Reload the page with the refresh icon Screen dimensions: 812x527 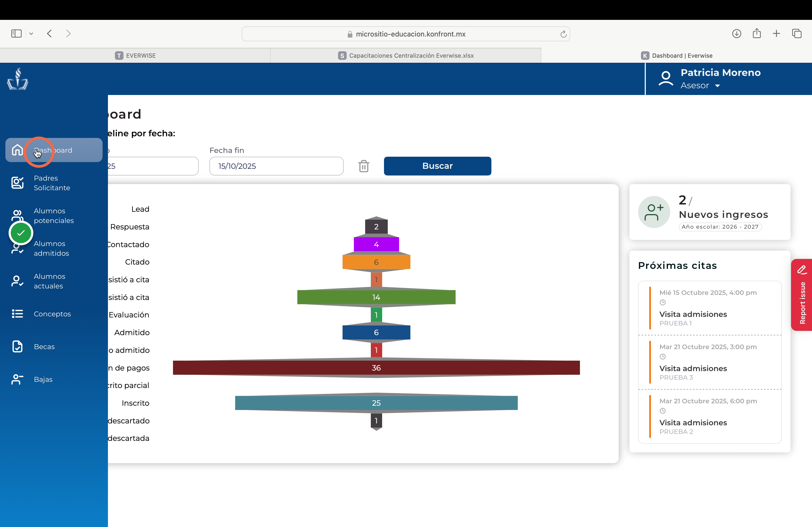[x=563, y=34]
